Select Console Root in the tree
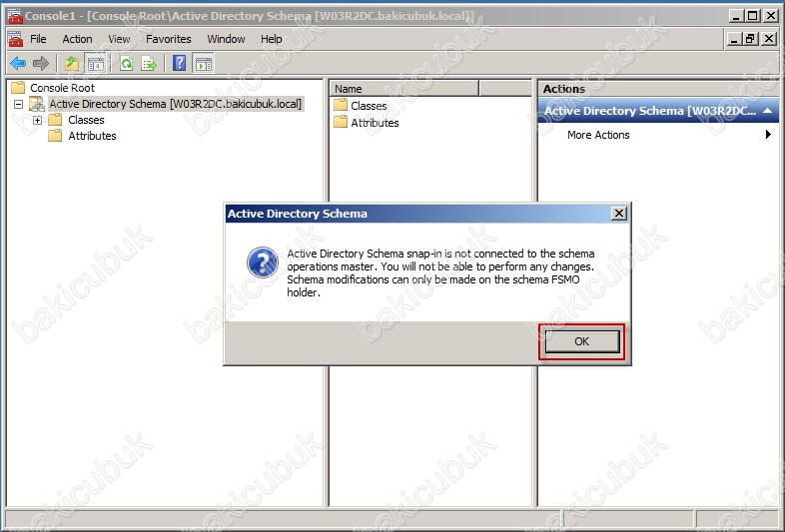Image resolution: width=785 pixels, height=532 pixels. point(62,88)
